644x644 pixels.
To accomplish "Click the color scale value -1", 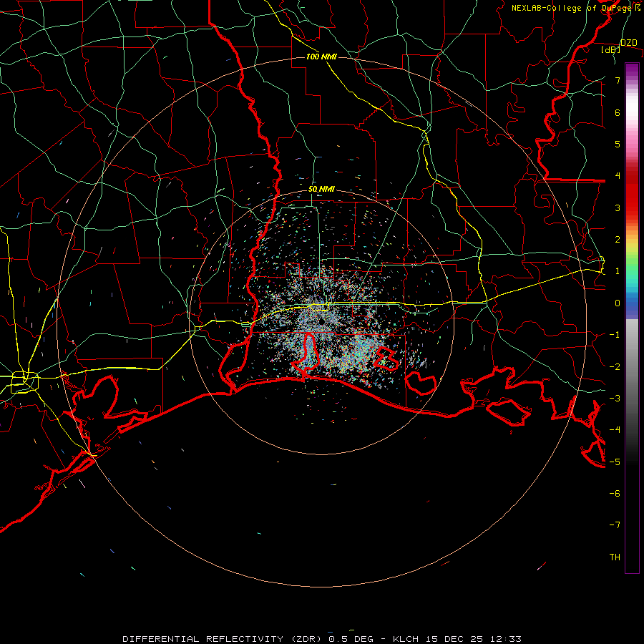I will [x=615, y=335].
